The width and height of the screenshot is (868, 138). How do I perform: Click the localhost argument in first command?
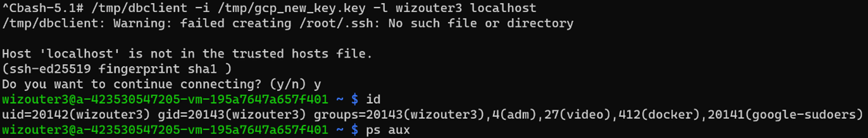point(503,8)
